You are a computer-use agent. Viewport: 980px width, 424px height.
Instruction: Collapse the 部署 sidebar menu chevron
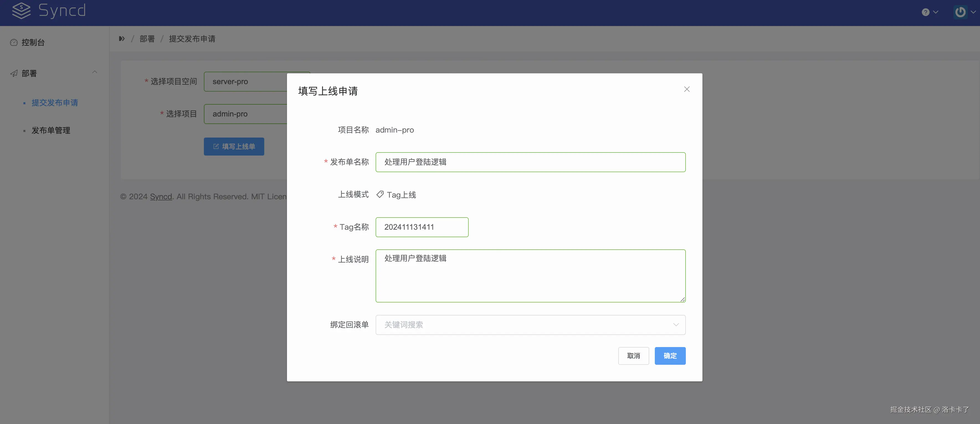coord(95,72)
